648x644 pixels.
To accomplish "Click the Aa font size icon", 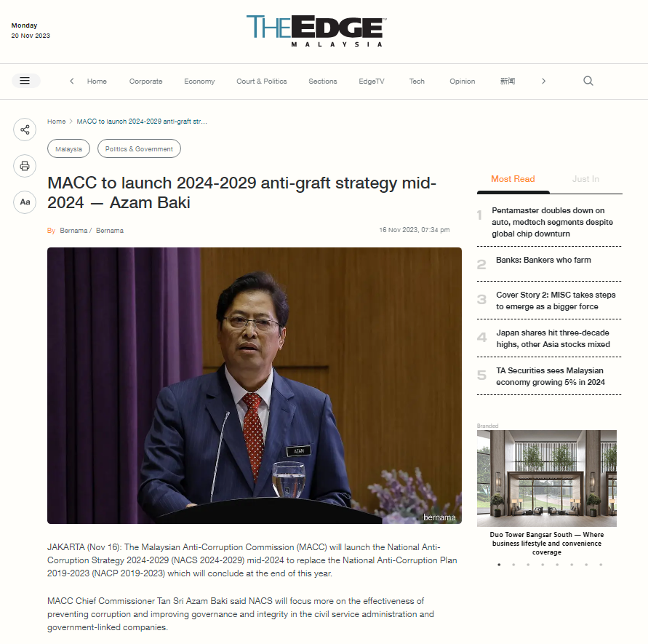I will point(25,202).
